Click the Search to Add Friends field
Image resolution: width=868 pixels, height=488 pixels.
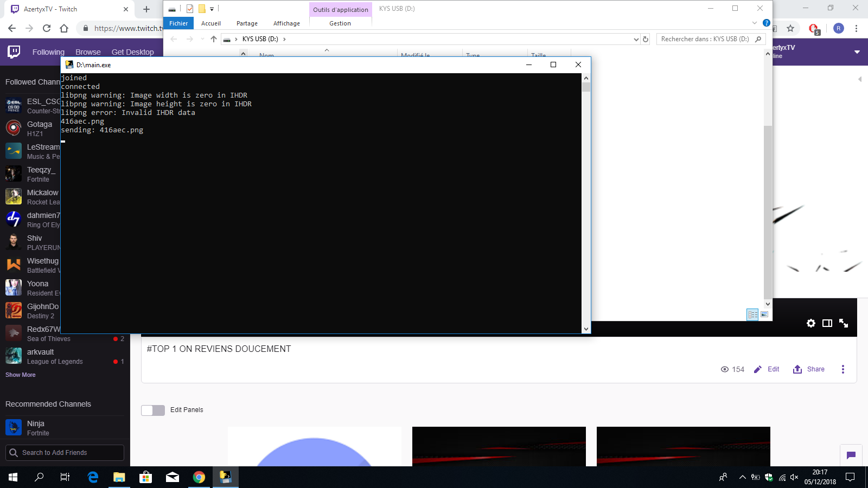pos(65,453)
